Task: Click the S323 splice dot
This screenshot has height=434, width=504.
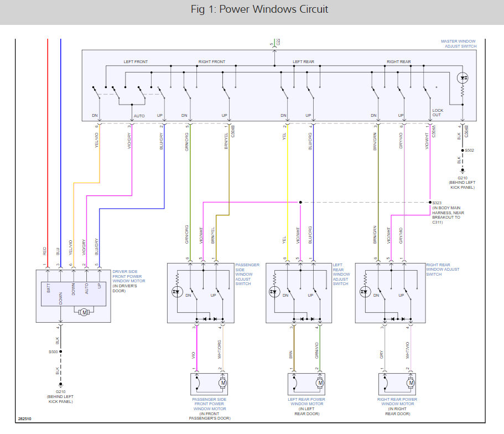Action: pos(430,203)
